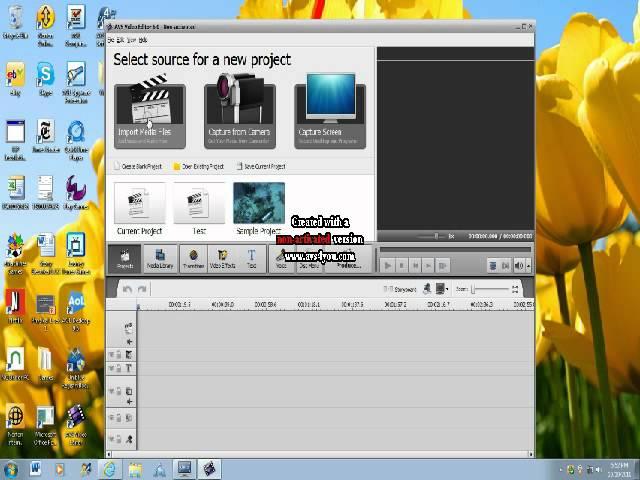
Task: Select the Skype desktop icon
Action: click(45, 79)
